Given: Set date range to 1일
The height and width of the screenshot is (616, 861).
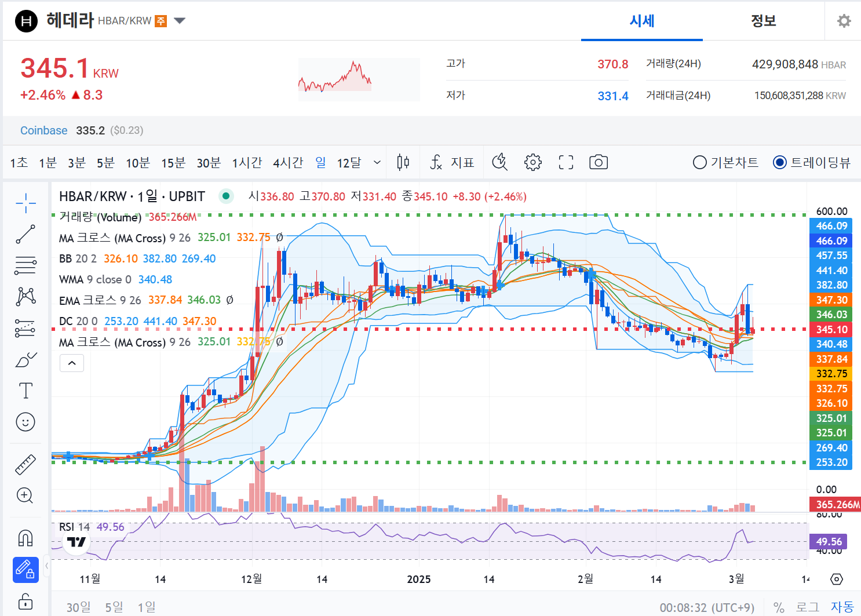Looking at the screenshot, I should coord(147,607).
